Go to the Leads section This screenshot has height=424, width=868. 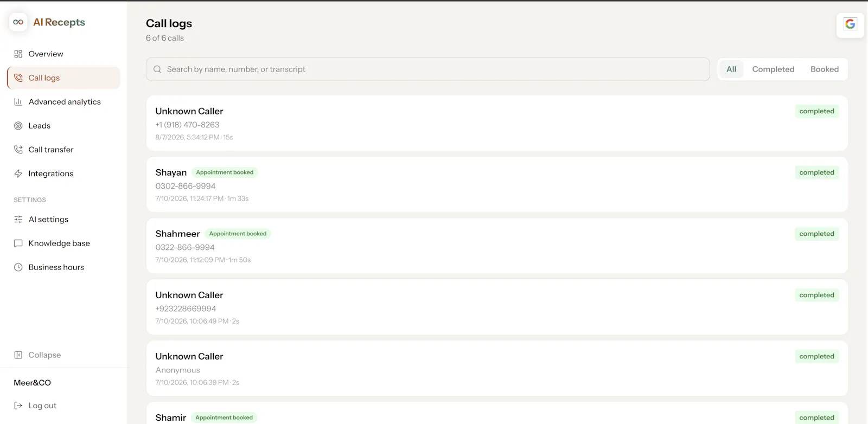point(63,126)
